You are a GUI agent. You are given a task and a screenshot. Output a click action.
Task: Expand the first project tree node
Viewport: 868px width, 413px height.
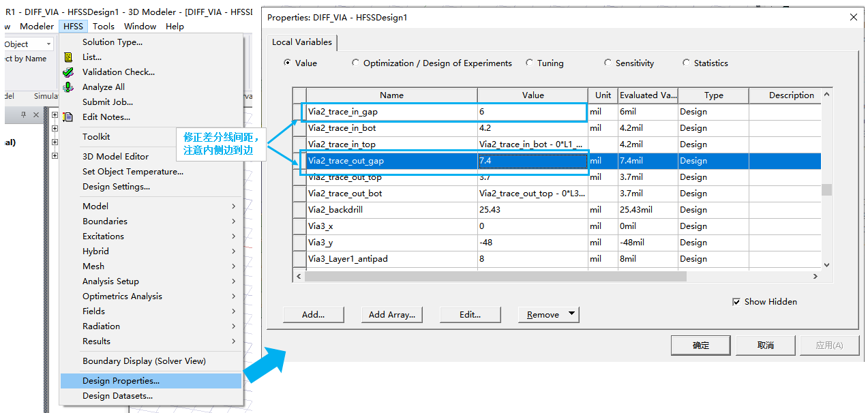click(x=55, y=116)
